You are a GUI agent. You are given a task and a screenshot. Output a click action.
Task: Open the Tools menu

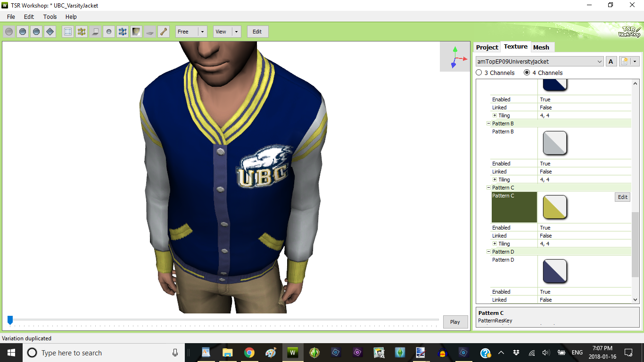click(50, 16)
